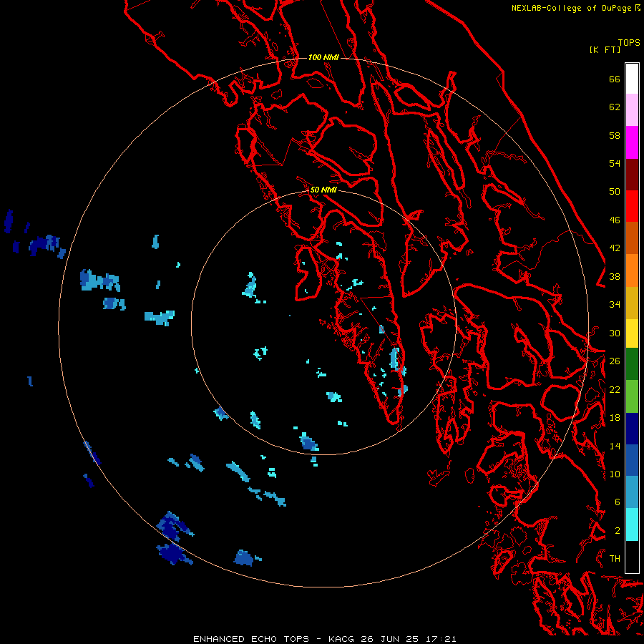Click the bright red 50 legend swatch
The image size is (644, 644).
click(x=632, y=206)
